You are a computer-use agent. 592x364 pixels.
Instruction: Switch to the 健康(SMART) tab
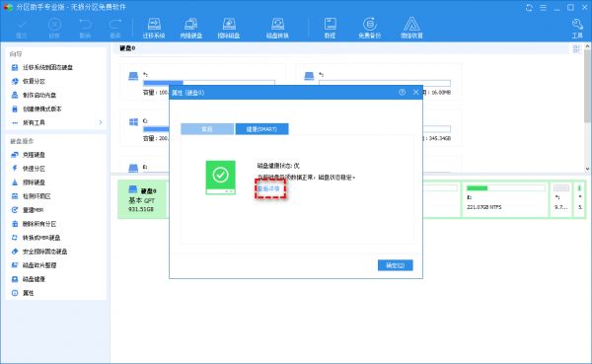262,129
